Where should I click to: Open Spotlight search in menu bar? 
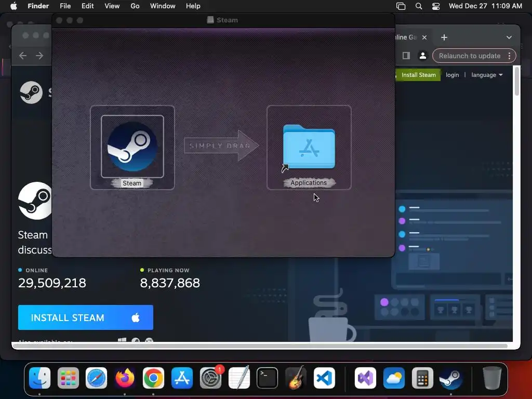pos(419,6)
